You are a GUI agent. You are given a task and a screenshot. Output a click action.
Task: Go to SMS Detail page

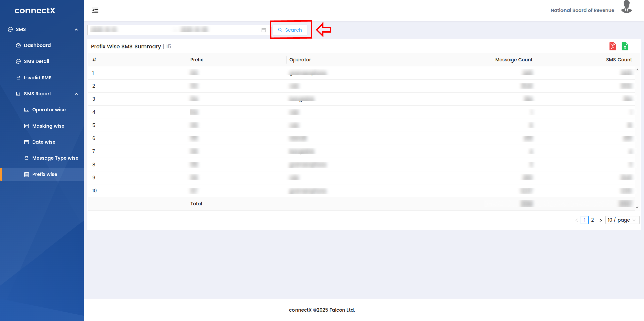[37, 61]
